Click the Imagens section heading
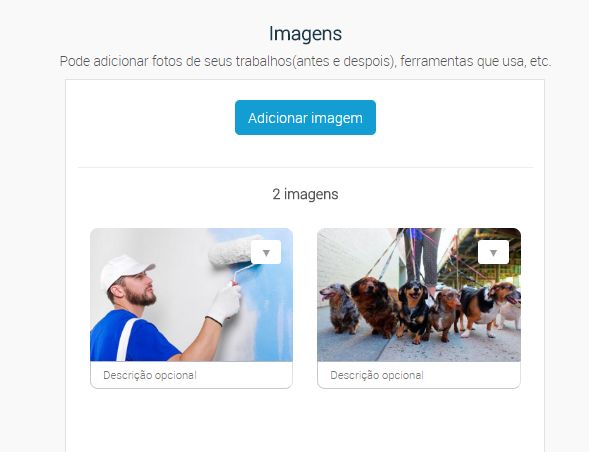 coord(305,33)
